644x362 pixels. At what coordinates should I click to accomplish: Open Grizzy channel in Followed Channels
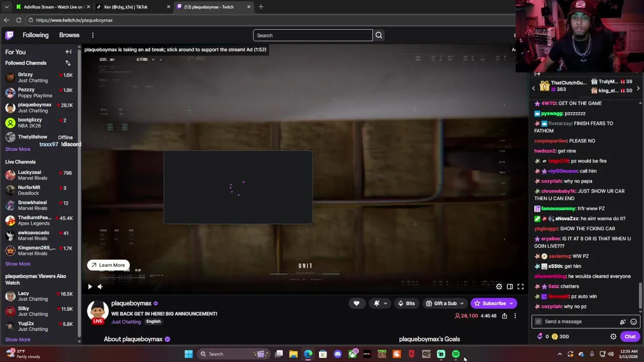39,77
